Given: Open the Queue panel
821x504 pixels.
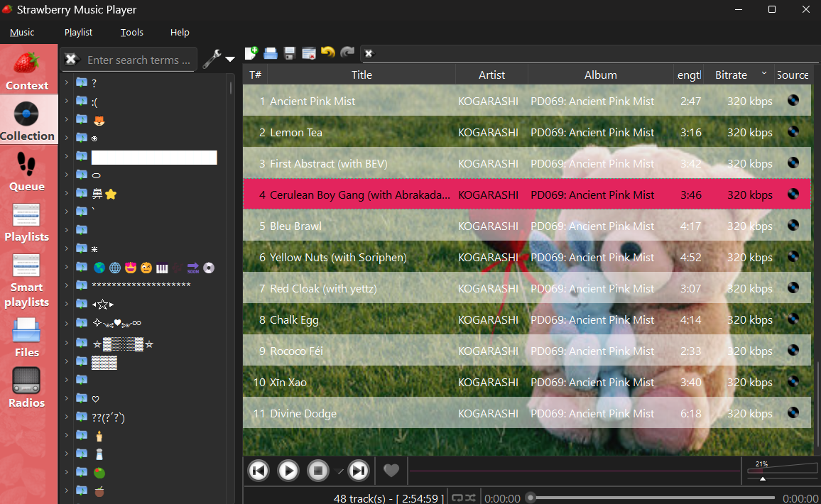Looking at the screenshot, I should [28, 171].
